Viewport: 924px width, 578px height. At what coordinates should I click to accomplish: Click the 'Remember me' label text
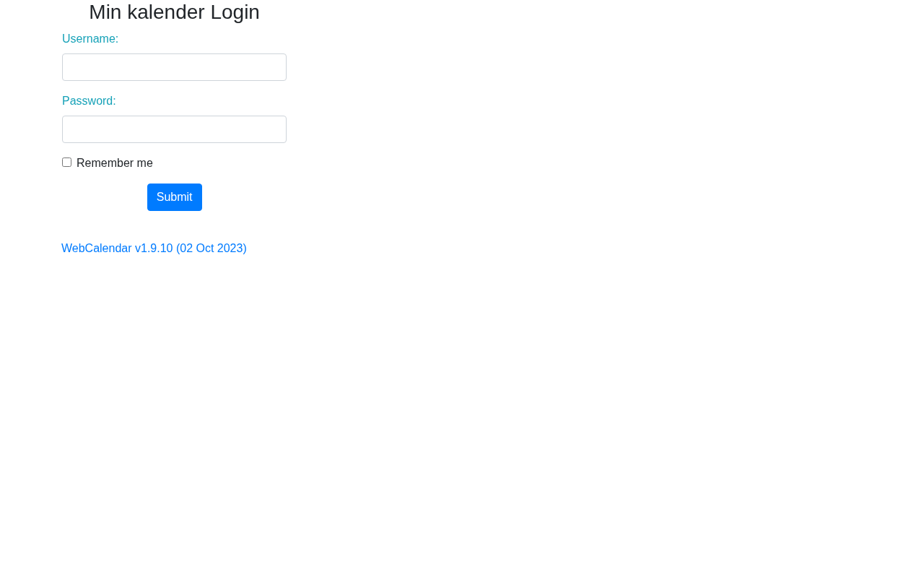(x=115, y=163)
